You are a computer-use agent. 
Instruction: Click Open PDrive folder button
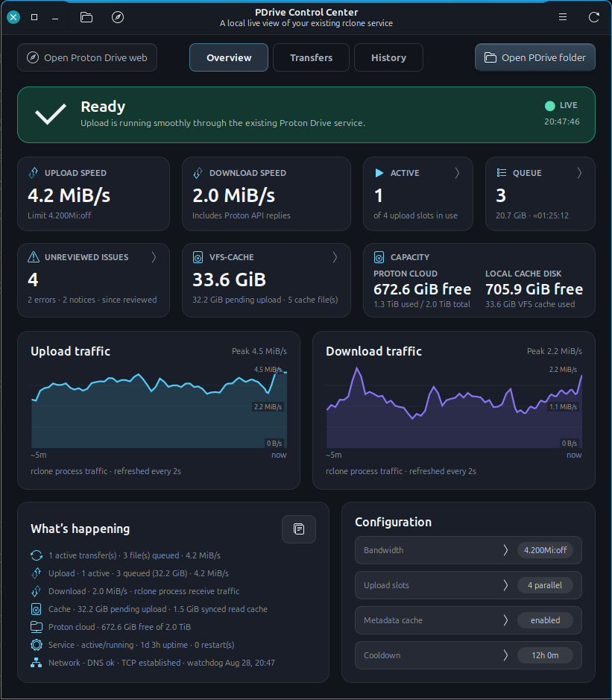click(534, 57)
